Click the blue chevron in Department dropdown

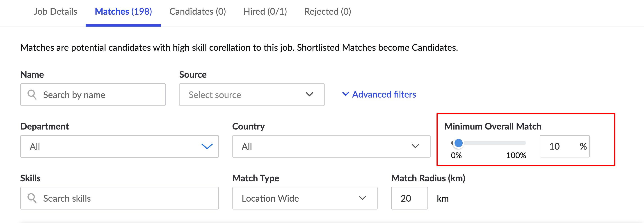pyautogui.click(x=207, y=146)
